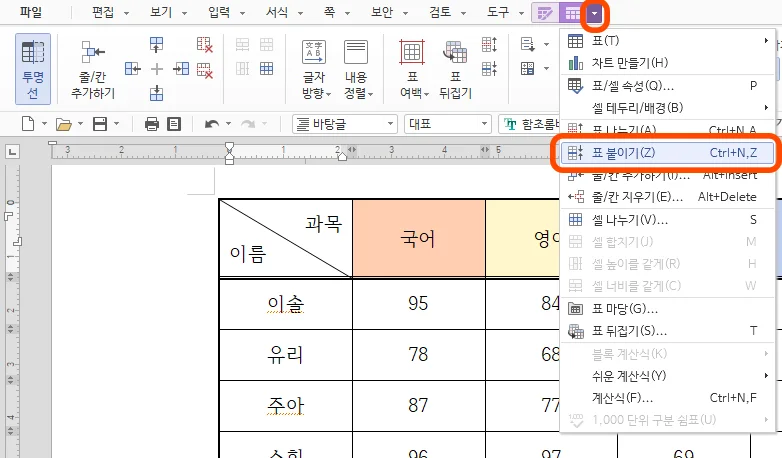Insert a column to the right icon
This screenshot has height=458, width=782.
click(181, 68)
